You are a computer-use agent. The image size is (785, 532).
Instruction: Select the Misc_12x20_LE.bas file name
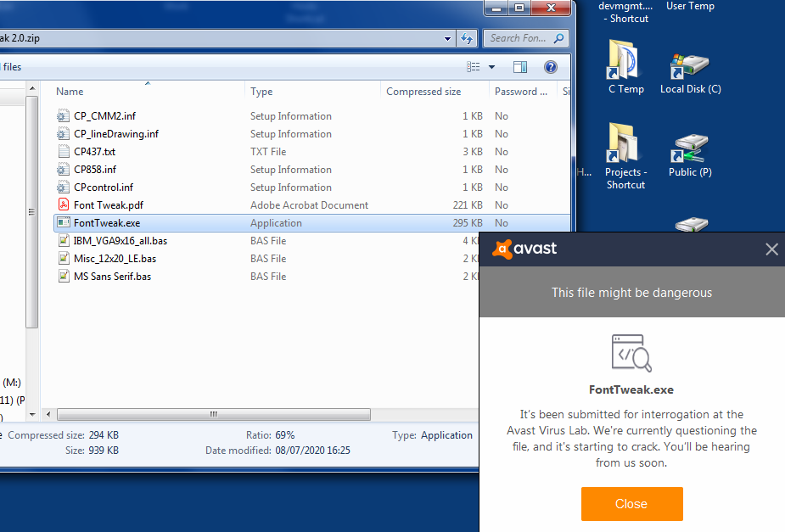(115, 259)
